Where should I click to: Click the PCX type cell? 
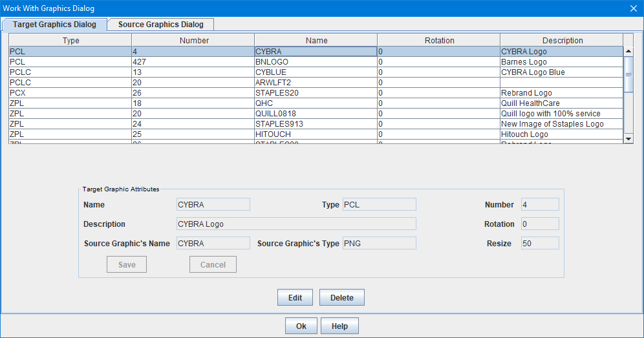(x=70, y=93)
